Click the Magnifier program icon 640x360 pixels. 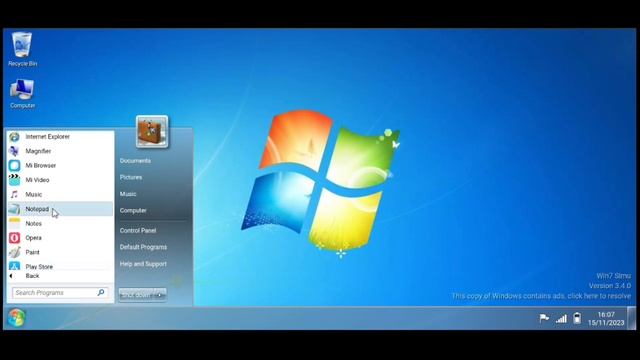tap(14, 151)
